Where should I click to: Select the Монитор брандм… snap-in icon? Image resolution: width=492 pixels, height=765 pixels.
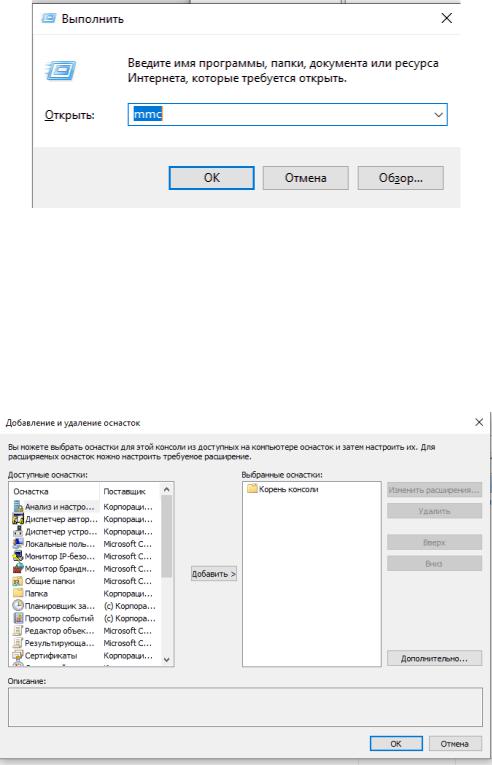18,568
